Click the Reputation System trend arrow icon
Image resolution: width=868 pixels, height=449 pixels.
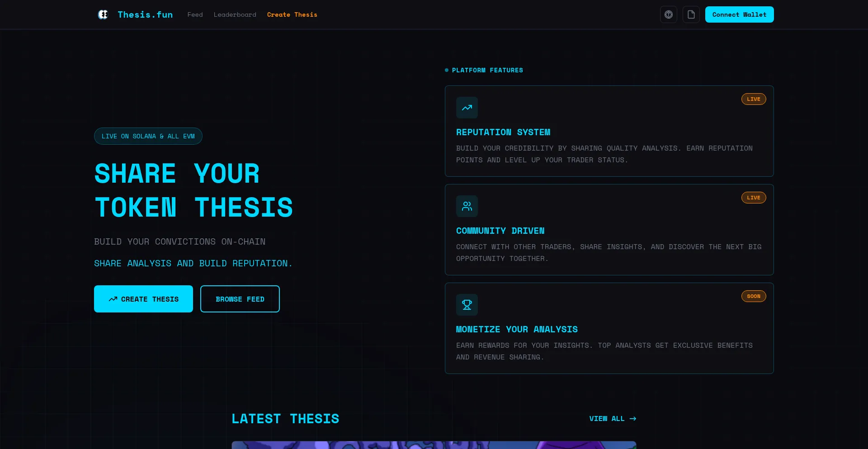click(x=467, y=108)
